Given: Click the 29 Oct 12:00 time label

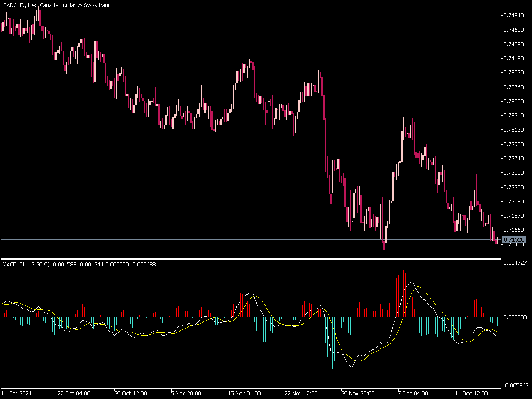Looking at the screenshot, I should click(131, 393).
